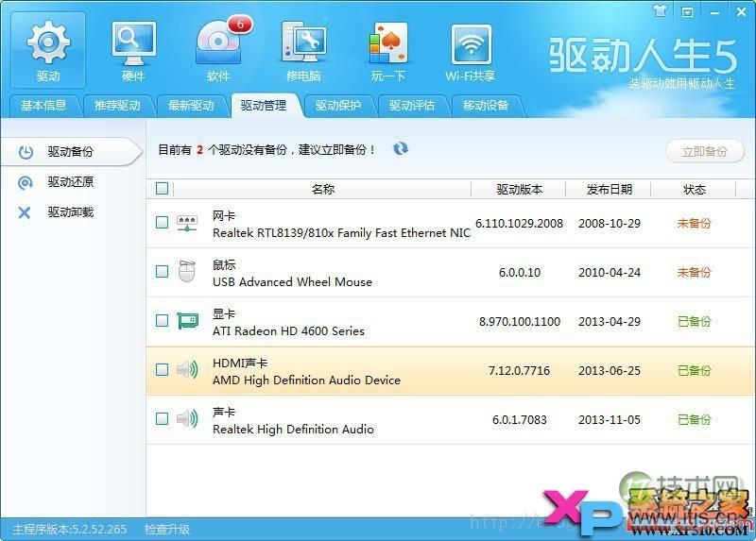Click the mouse icon for USB Advanced Wheel Mouse
Image resolution: width=756 pixels, height=541 pixels.
pyautogui.click(x=187, y=272)
